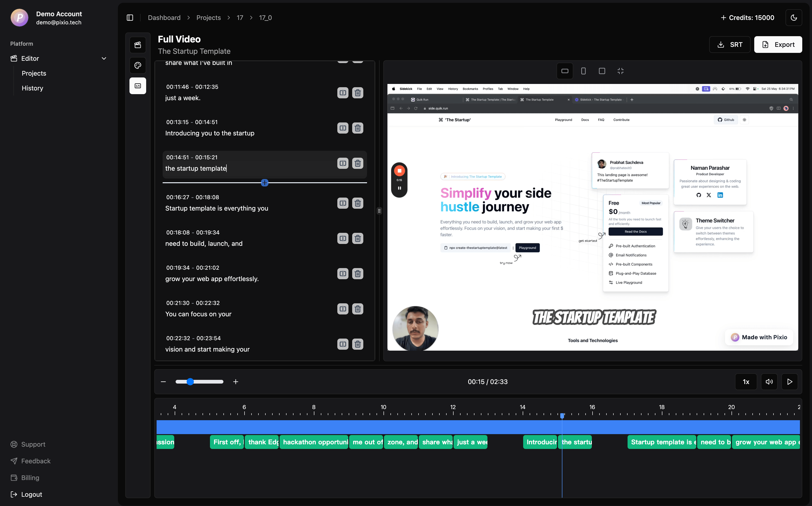Select square aspect ratio icon
The width and height of the screenshot is (812, 506).
602,71
